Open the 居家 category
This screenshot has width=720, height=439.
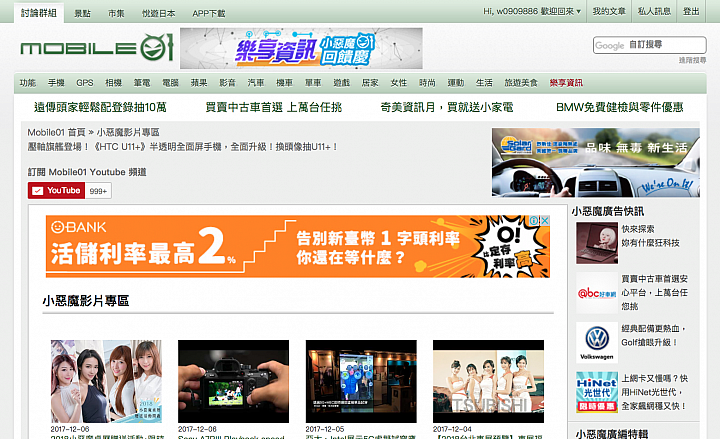click(x=370, y=83)
